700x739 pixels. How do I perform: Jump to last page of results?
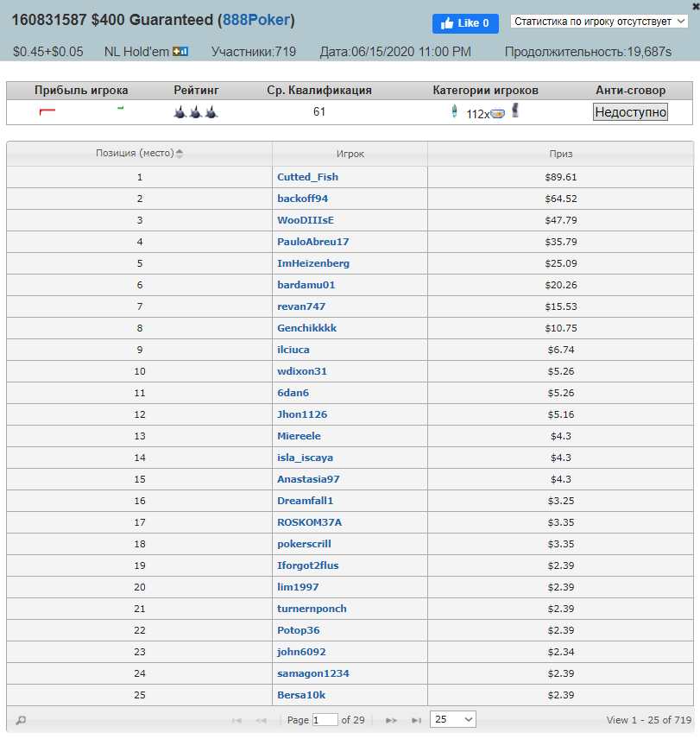(x=416, y=720)
